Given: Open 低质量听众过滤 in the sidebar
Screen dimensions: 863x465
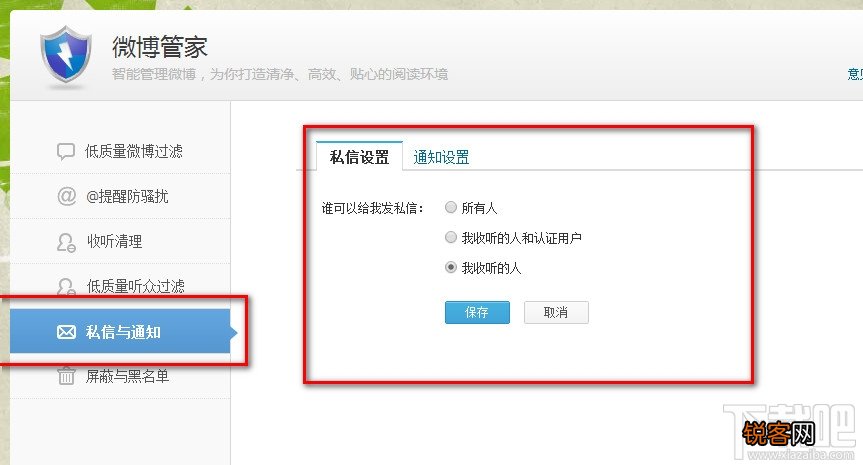Looking at the screenshot, I should pos(120,286).
